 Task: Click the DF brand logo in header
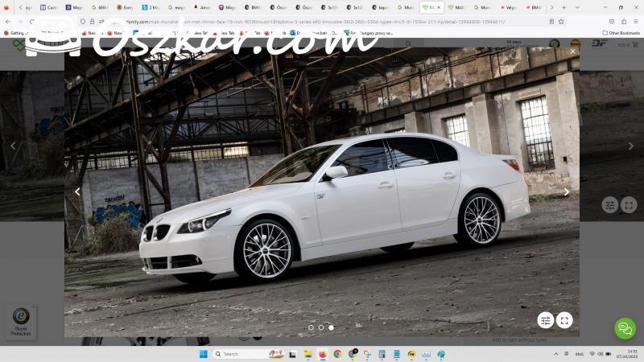pos(599,43)
